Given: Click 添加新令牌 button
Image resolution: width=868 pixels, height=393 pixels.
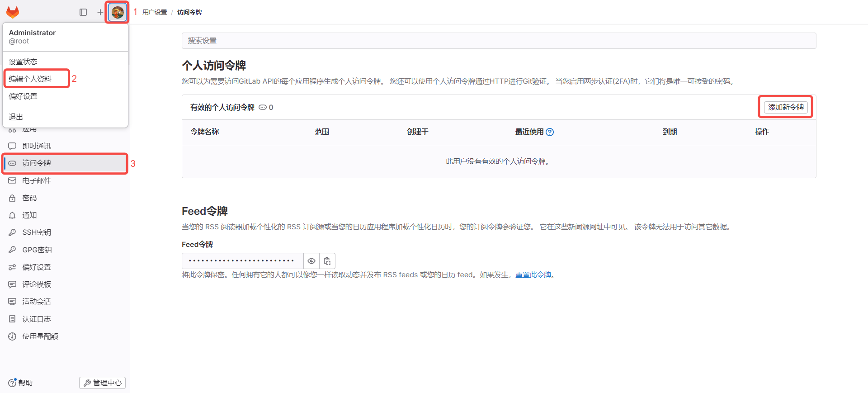Looking at the screenshot, I should click(x=785, y=107).
